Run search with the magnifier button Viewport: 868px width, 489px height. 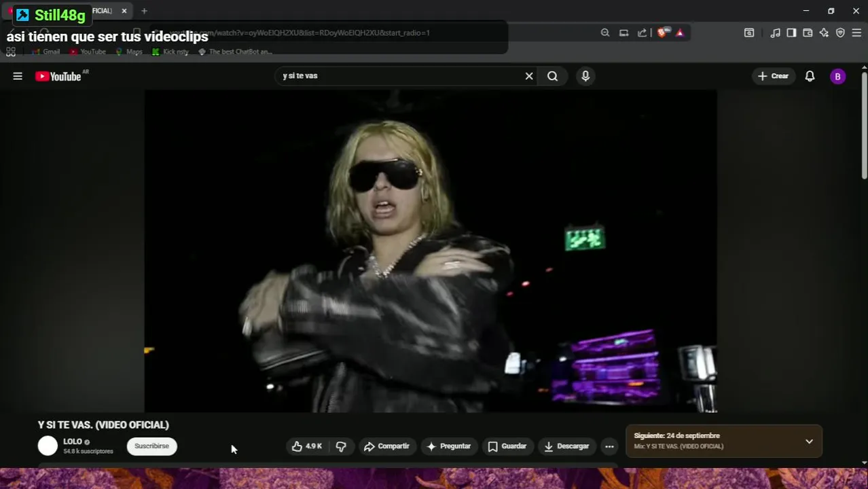point(552,76)
